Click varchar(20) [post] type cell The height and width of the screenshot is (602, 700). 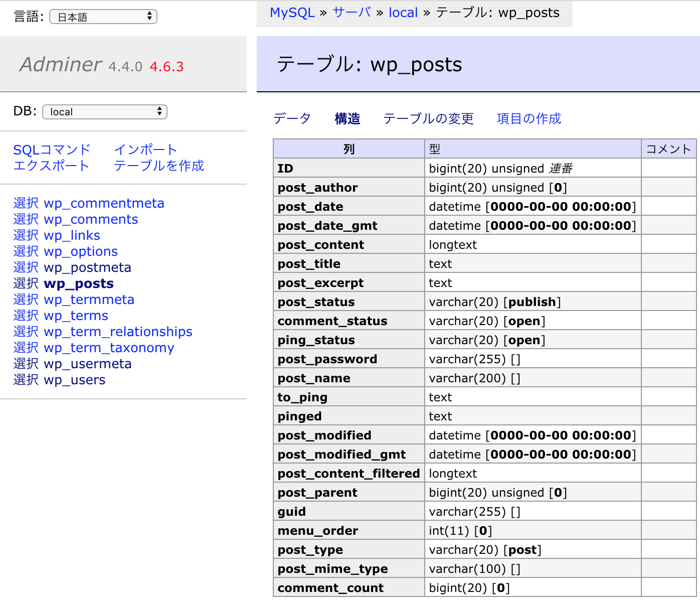533,549
